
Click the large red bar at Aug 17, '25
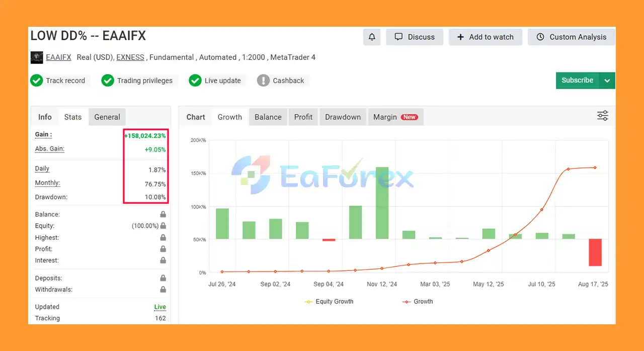[x=595, y=252]
